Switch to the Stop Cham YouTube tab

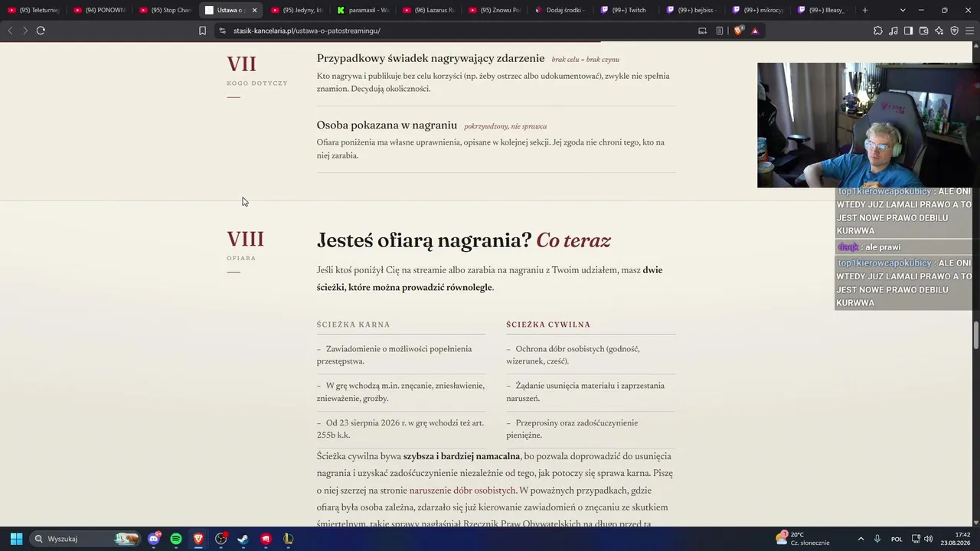(x=165, y=10)
